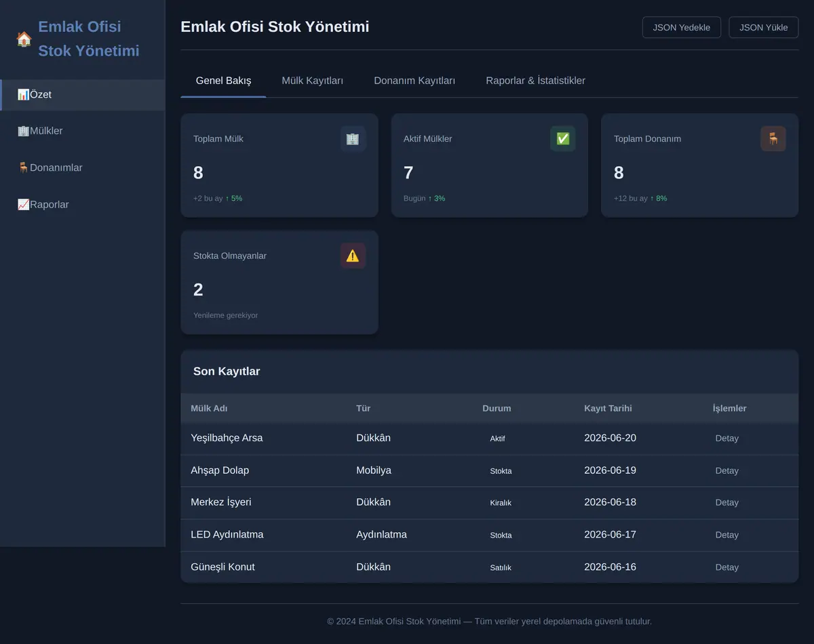
Task: Click the LED Aydınlatma item name
Action: coord(227,535)
